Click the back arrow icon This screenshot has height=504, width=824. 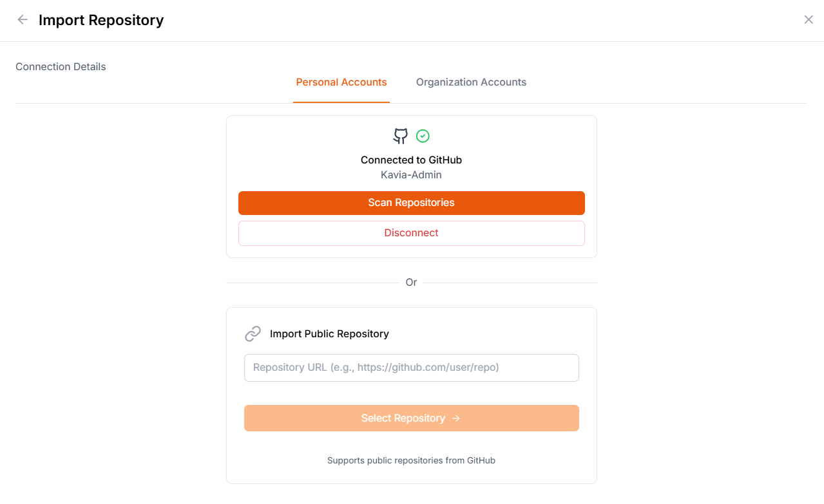click(x=23, y=20)
